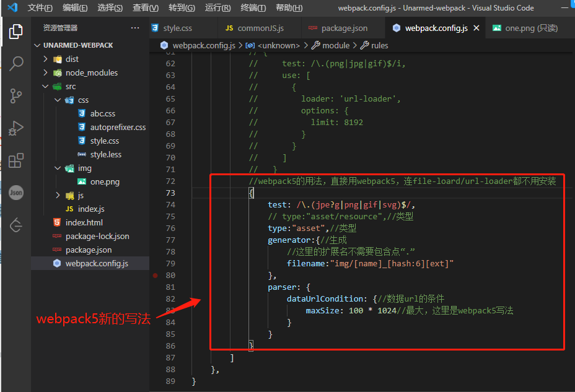The width and height of the screenshot is (575, 392).
Task: Select the Json icon in the activity bar
Action: tap(15, 193)
